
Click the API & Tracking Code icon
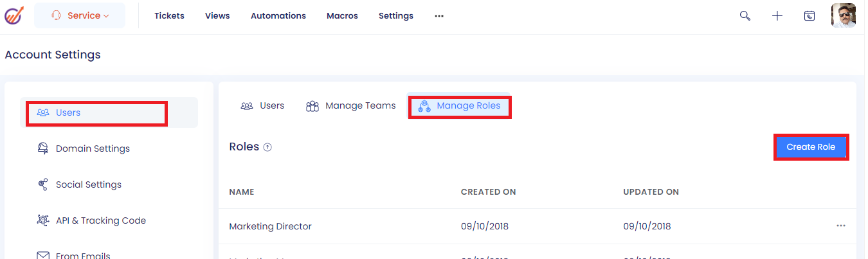click(x=43, y=220)
